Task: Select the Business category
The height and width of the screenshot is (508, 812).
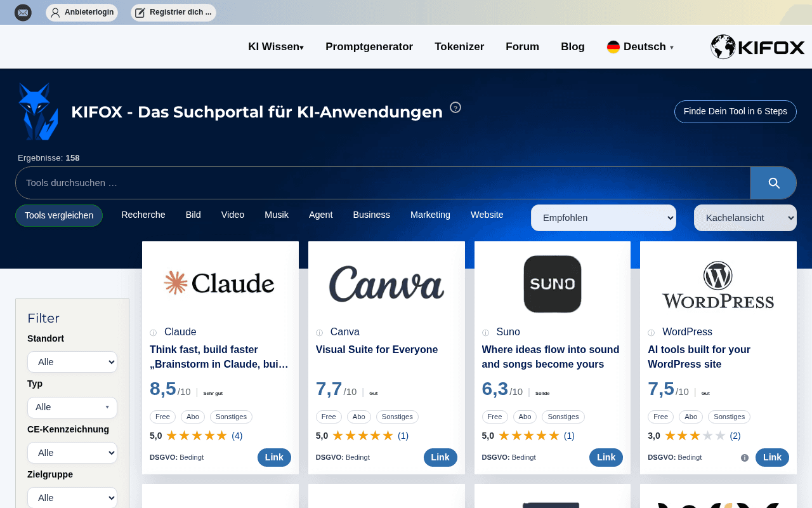Action: point(372,215)
